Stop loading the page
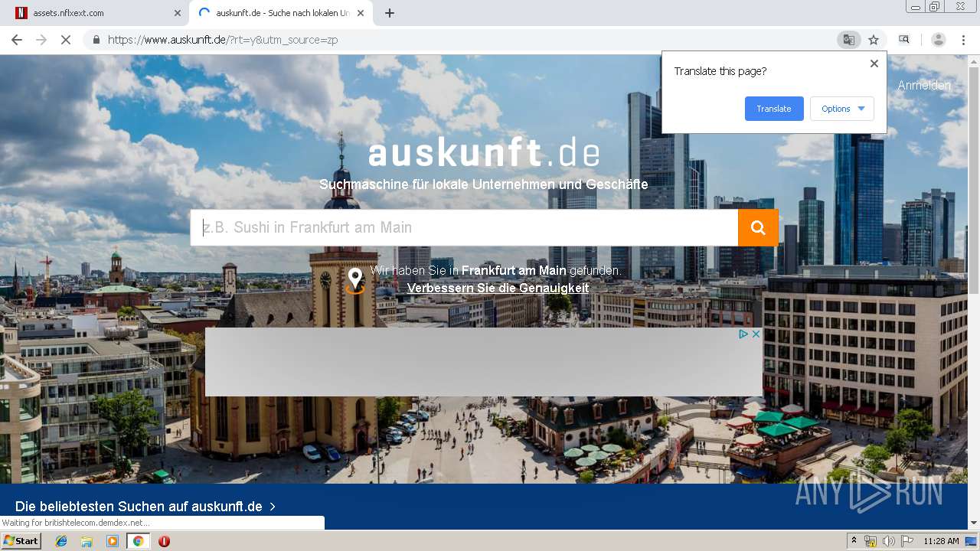 click(x=66, y=40)
